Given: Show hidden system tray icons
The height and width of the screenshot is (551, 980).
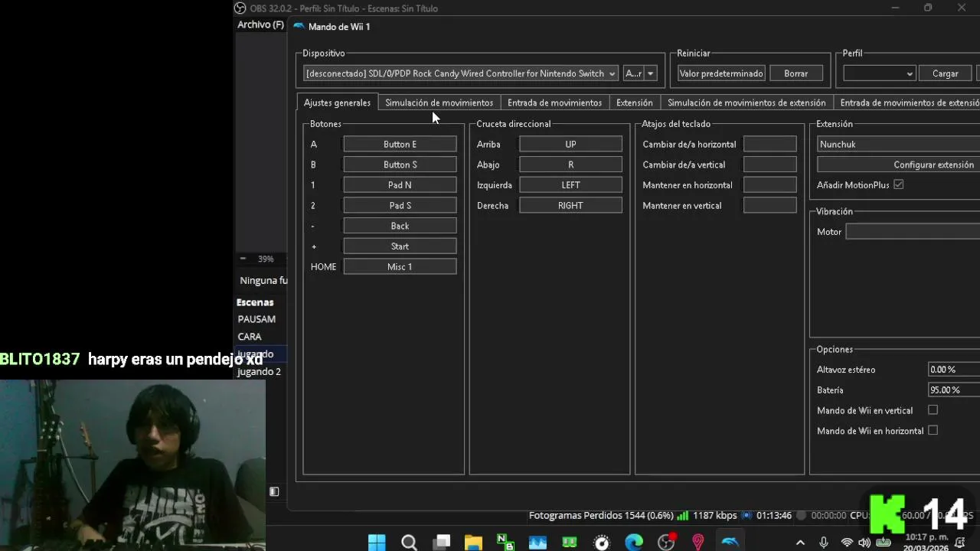Looking at the screenshot, I should coord(800,543).
